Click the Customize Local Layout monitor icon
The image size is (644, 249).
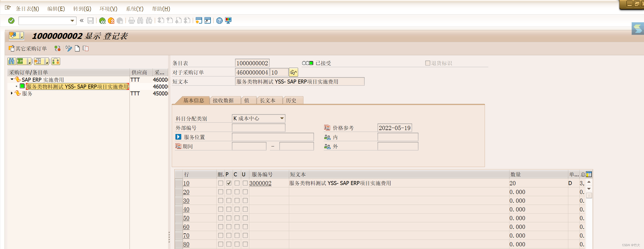pyautogui.click(x=228, y=21)
